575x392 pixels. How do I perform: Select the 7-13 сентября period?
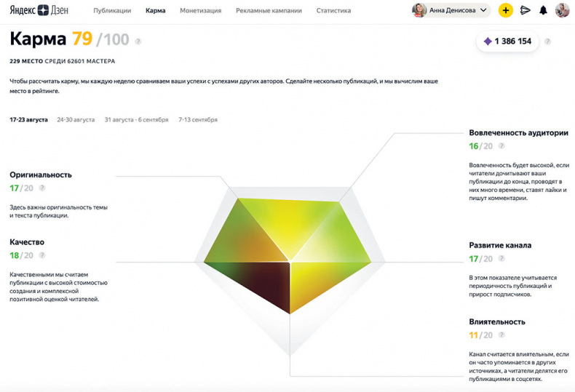197,119
